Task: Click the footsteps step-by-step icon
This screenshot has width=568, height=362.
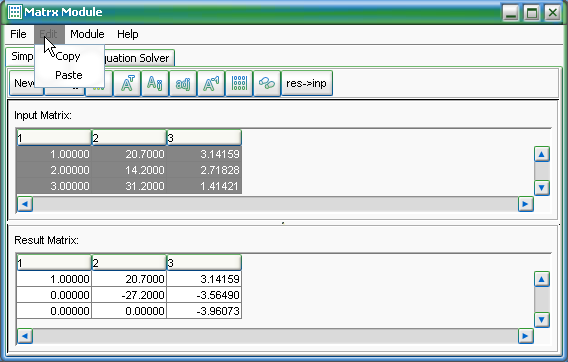Action: tap(267, 84)
